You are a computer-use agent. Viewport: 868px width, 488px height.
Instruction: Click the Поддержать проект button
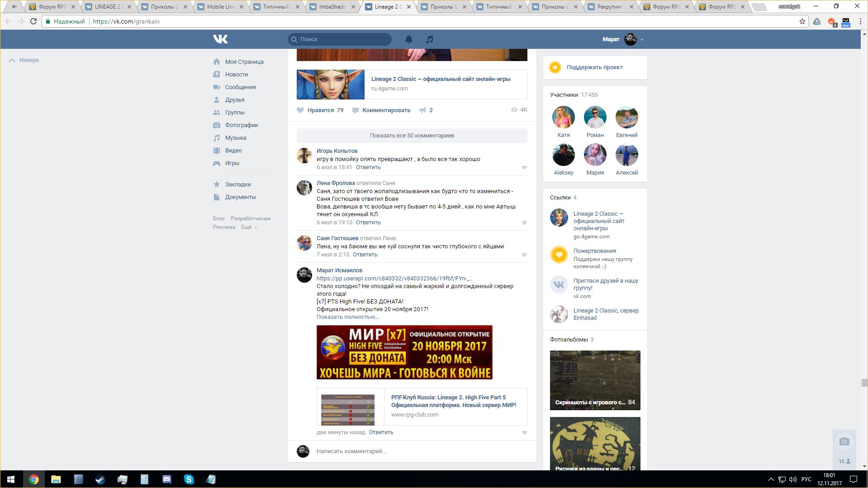[x=594, y=67]
